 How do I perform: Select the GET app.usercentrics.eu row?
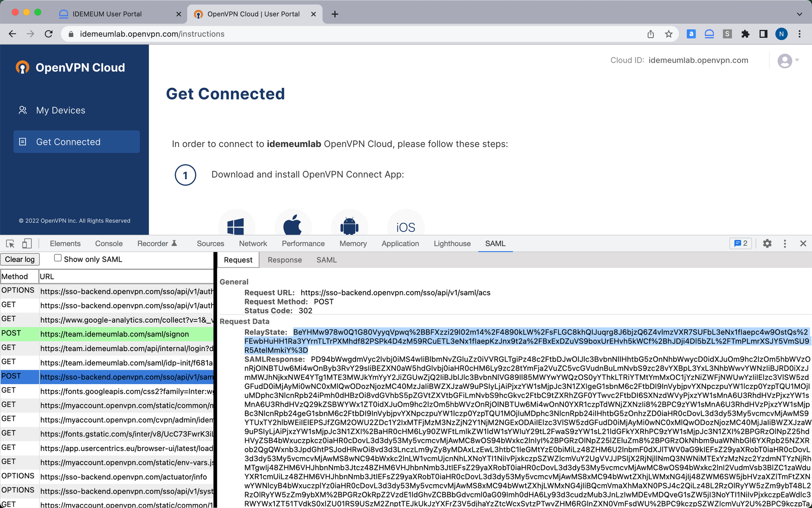pyautogui.click(x=107, y=448)
